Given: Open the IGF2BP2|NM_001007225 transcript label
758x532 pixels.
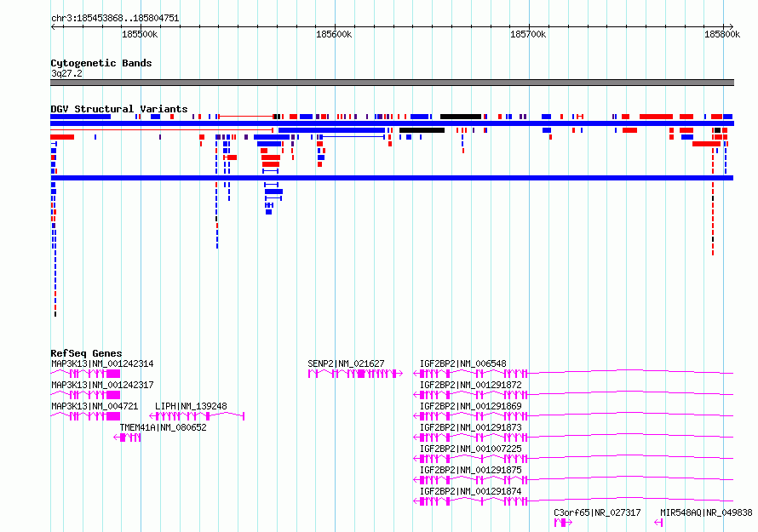Looking at the screenshot, I should [x=471, y=449].
